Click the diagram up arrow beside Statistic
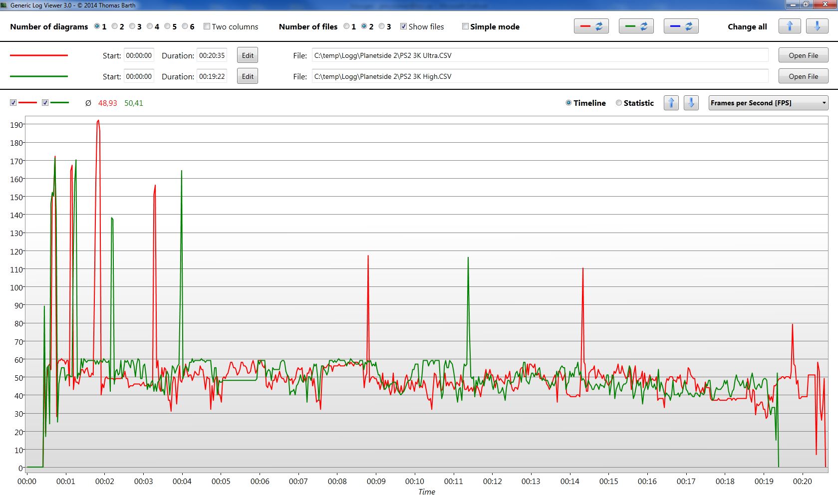838x504 pixels. point(671,103)
